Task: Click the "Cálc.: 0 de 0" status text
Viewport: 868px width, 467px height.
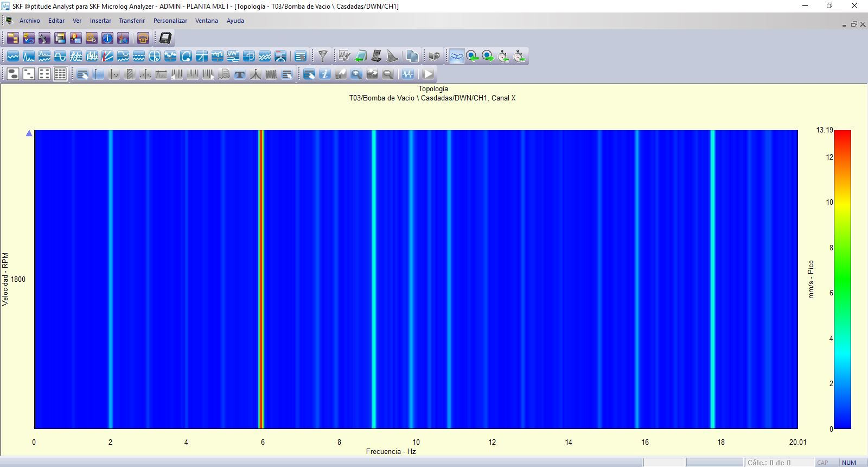Action: click(x=769, y=463)
